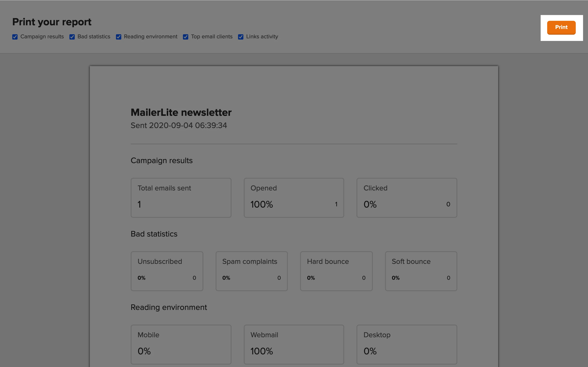
Task: Click the Mobile reading environment card
Action: tap(181, 344)
